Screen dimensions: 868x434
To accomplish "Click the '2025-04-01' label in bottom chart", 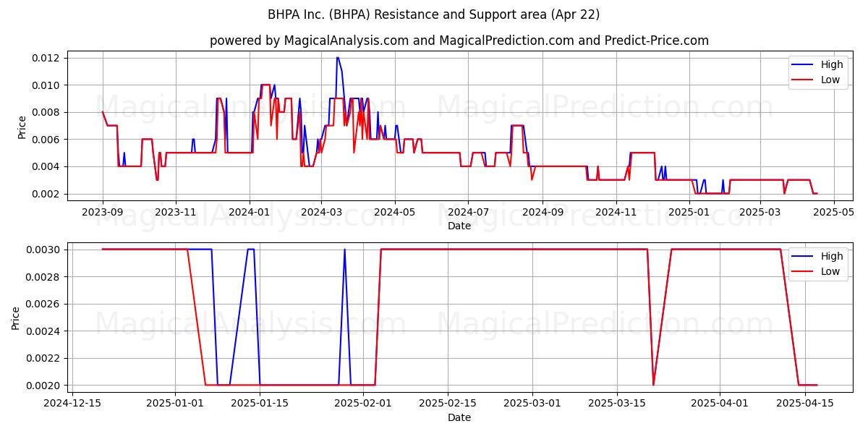I will point(720,404).
